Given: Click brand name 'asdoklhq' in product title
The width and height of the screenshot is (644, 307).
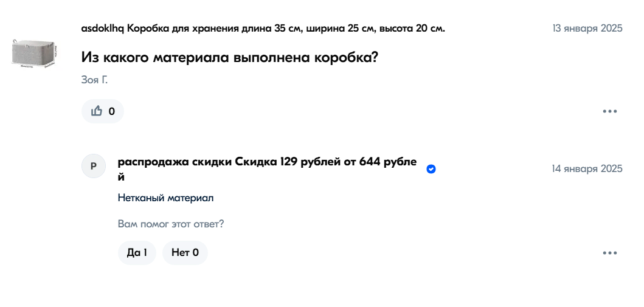Looking at the screenshot, I should pos(103,29).
